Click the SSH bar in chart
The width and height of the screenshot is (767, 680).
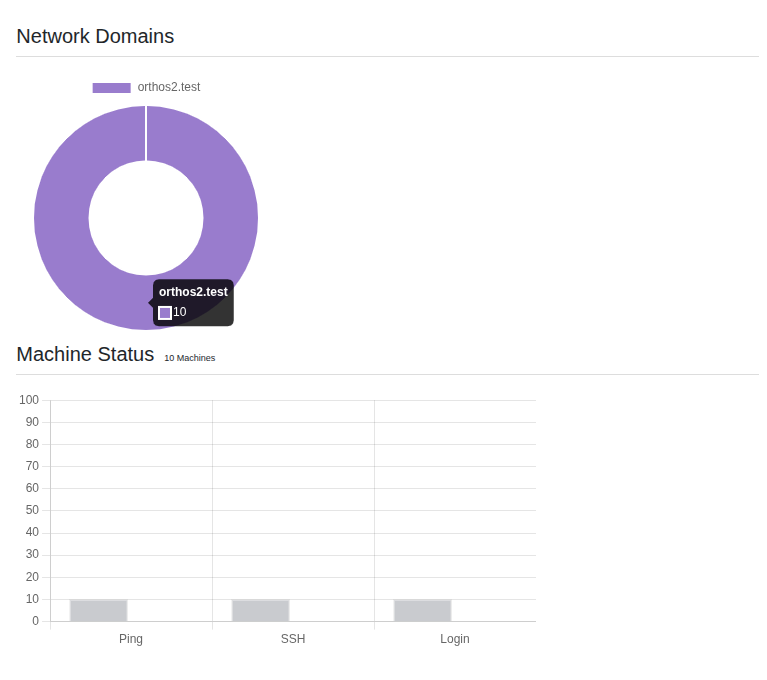tap(260, 610)
